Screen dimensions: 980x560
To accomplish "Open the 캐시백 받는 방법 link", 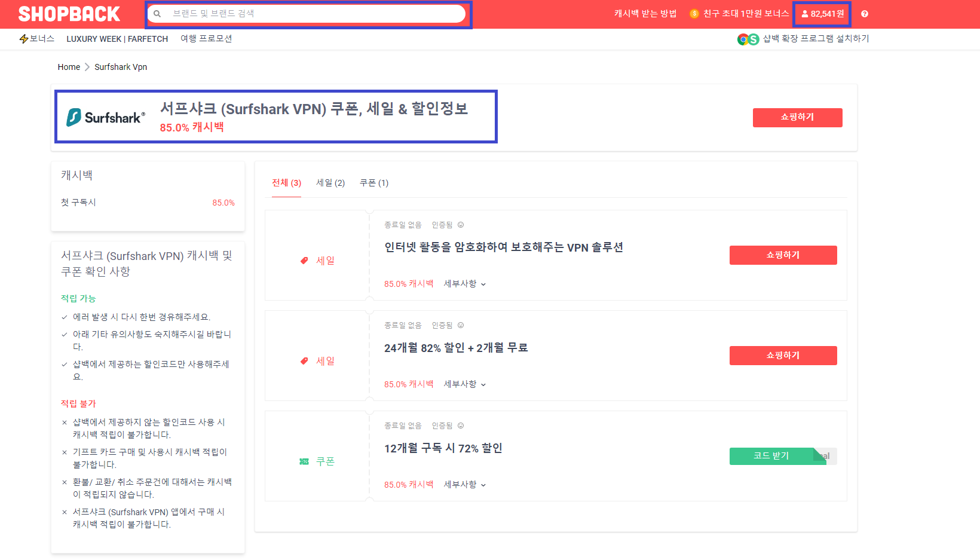I will (645, 14).
